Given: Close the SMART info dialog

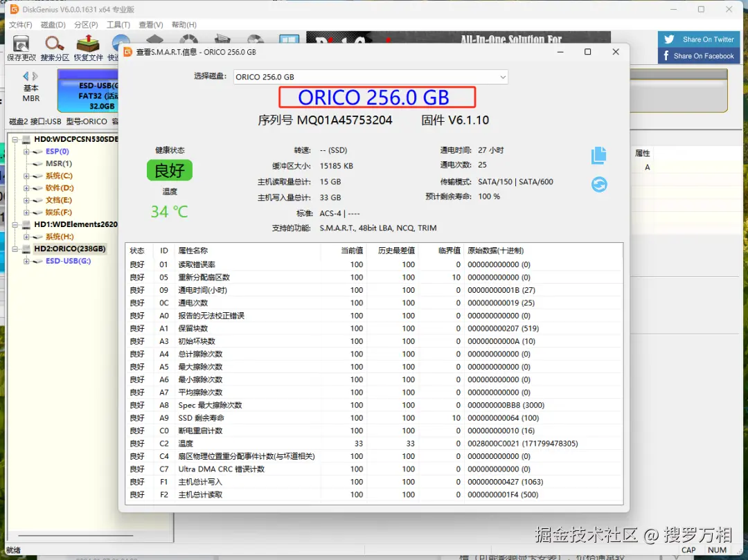Looking at the screenshot, I should 616,51.
